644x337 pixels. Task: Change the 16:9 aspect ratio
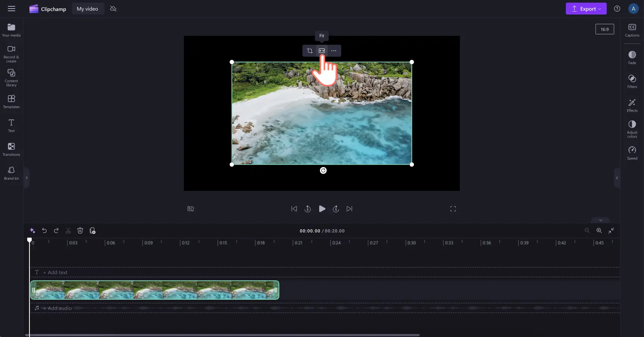[x=604, y=29]
